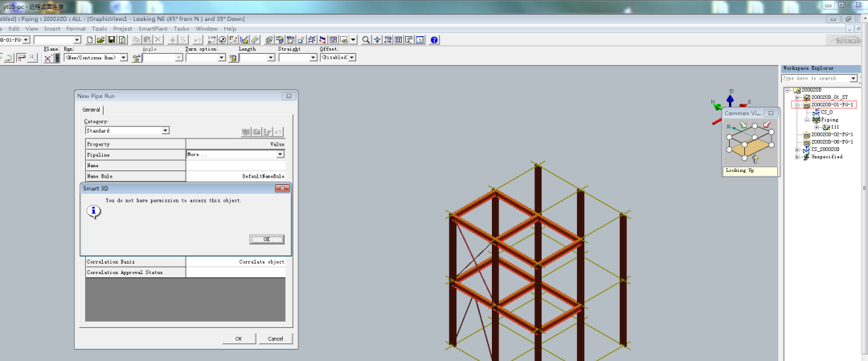
Task: Open the Length dropdown
Action: click(271, 58)
